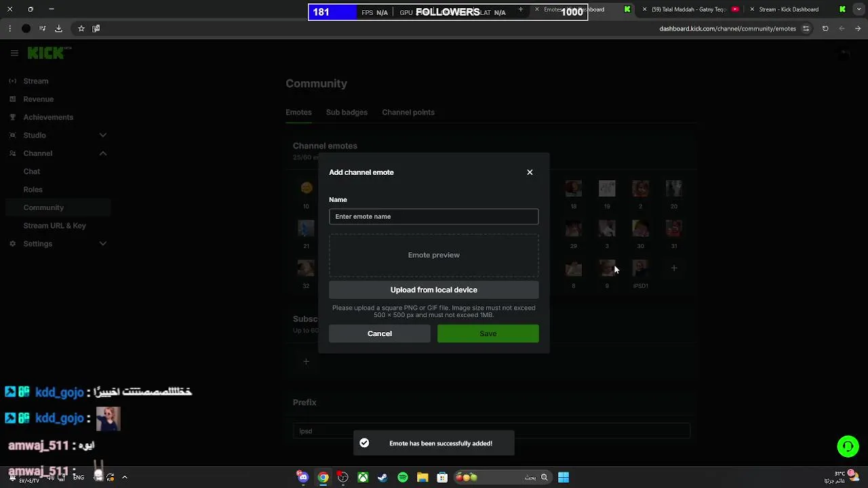This screenshot has width=868, height=488.
Task: Select emote thumbnail labeled 10
Action: tap(306, 188)
